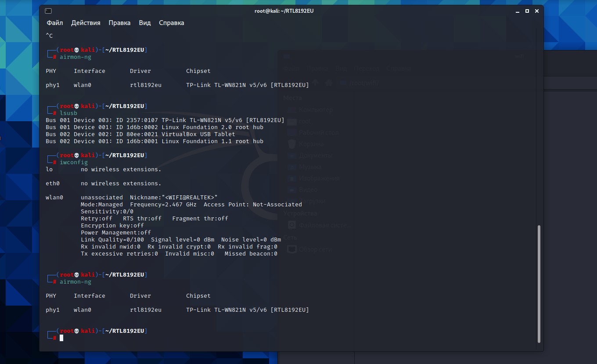
Task: Click the "Fragment thr:off" value
Action: tap(200, 219)
